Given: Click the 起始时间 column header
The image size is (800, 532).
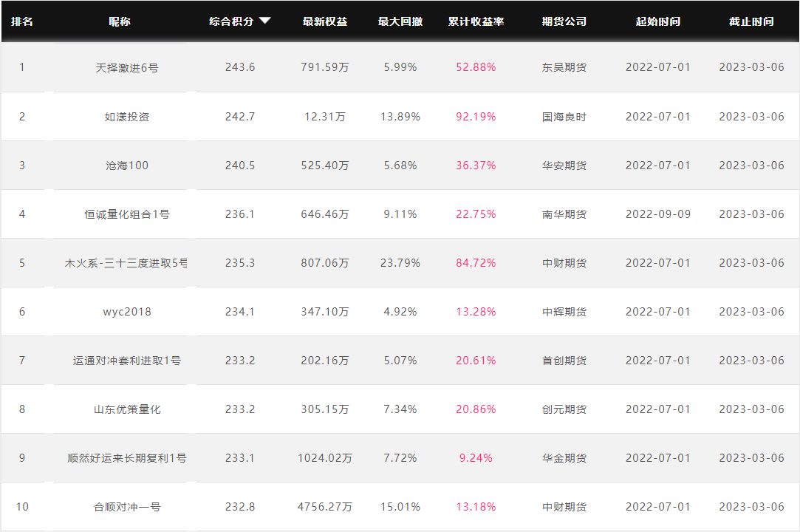Looking at the screenshot, I should (x=657, y=21).
